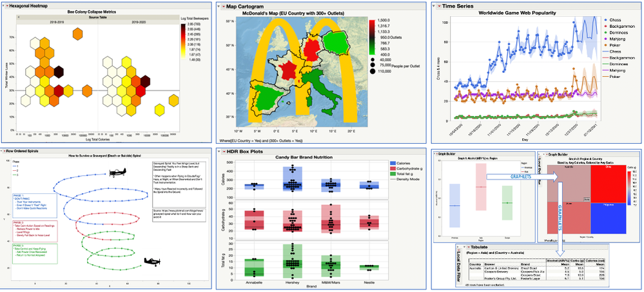Select the 2018-2019 panel header

coord(57,22)
